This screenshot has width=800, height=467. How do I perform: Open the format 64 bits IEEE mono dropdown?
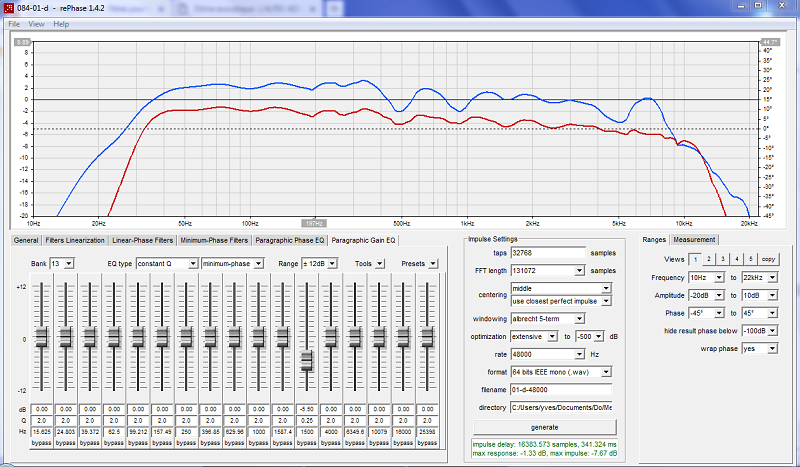(606, 372)
